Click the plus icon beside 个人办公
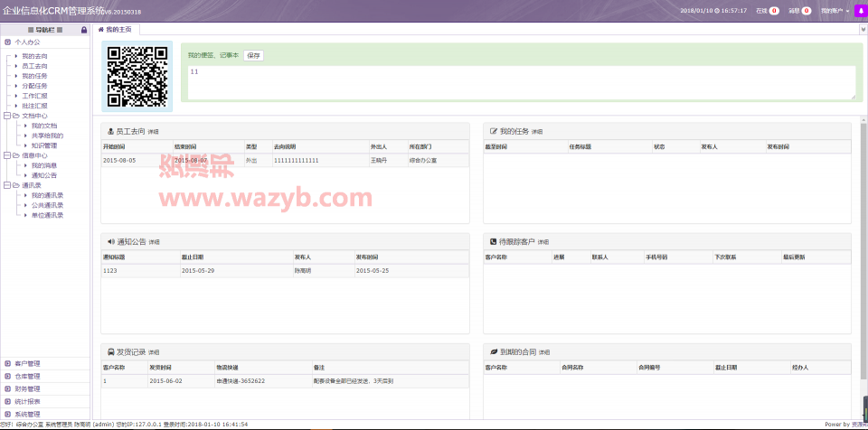The height and width of the screenshot is (430, 868). 8,42
